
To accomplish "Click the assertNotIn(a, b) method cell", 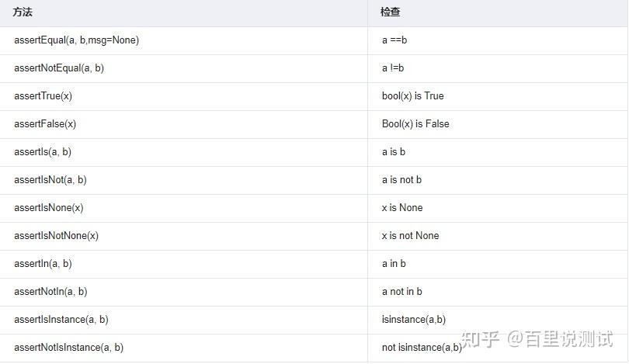I will 50,291.
